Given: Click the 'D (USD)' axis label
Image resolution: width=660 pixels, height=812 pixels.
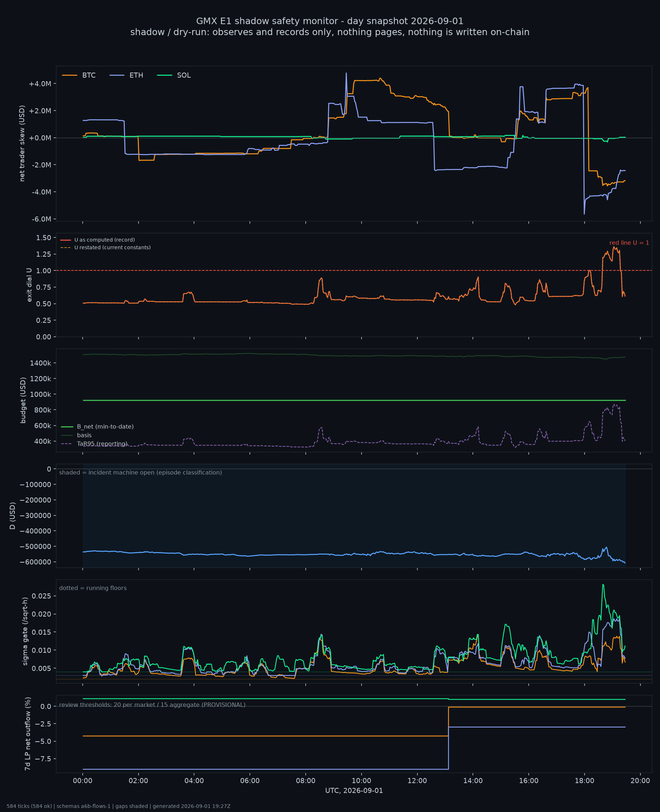Looking at the screenshot, I should click(13, 516).
